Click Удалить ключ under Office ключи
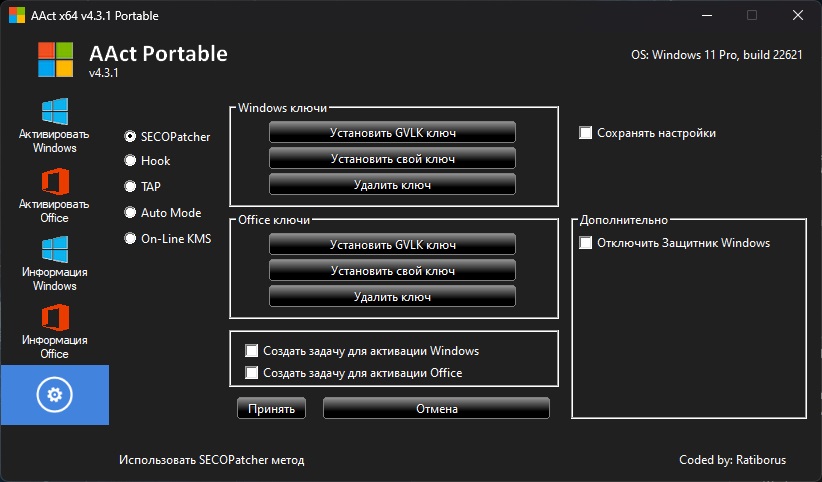Viewport: 822px width, 482px height. 392,297
